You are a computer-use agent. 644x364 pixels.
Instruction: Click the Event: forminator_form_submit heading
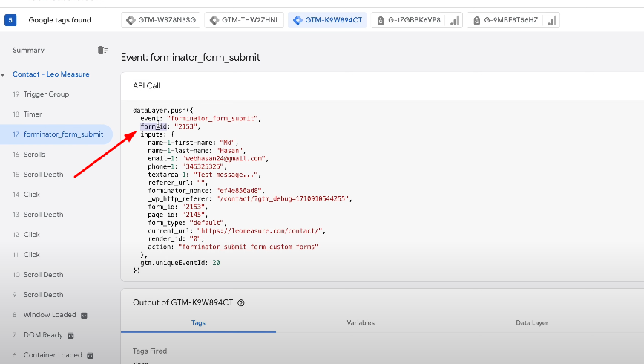pos(190,58)
